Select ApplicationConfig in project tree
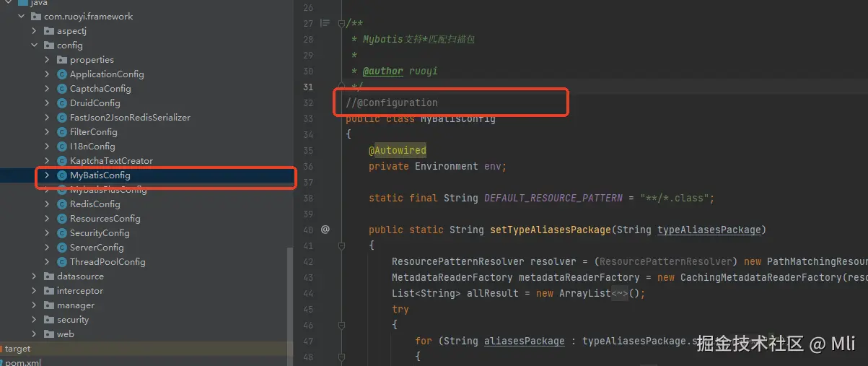This screenshot has height=366, width=868. point(107,74)
